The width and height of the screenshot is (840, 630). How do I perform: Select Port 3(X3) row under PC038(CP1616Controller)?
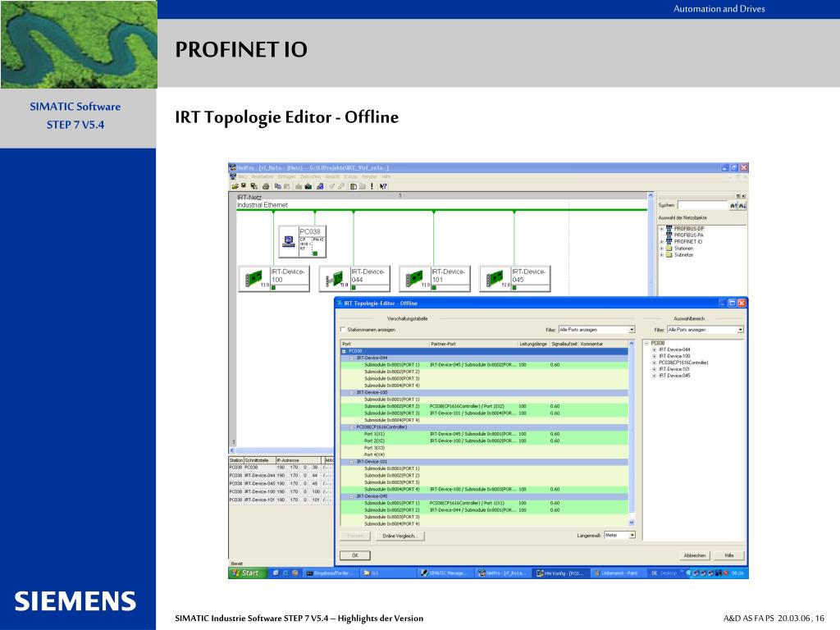[x=484, y=448]
